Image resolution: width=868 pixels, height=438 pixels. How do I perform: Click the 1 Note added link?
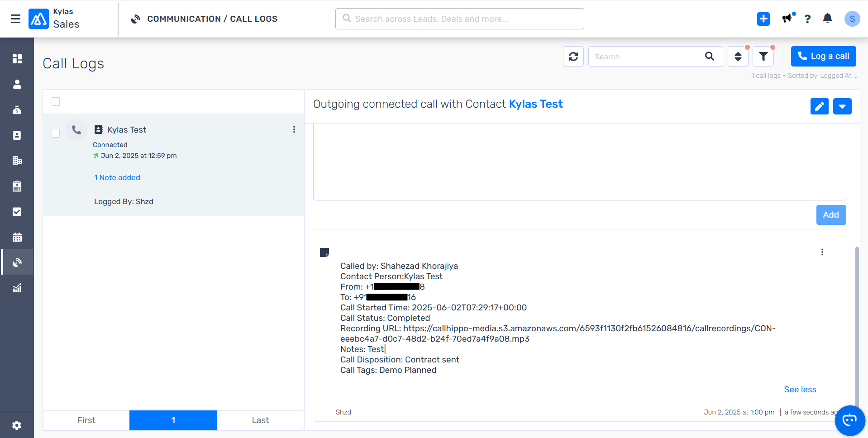click(117, 177)
